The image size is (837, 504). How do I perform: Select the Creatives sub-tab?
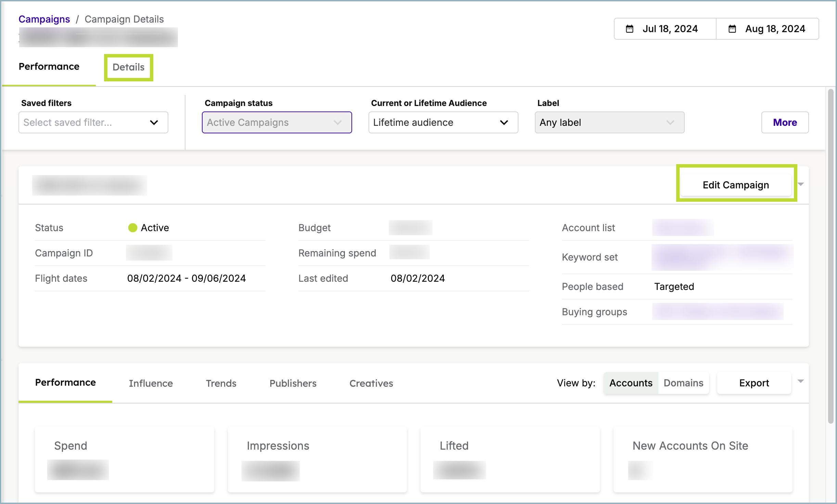[371, 383]
